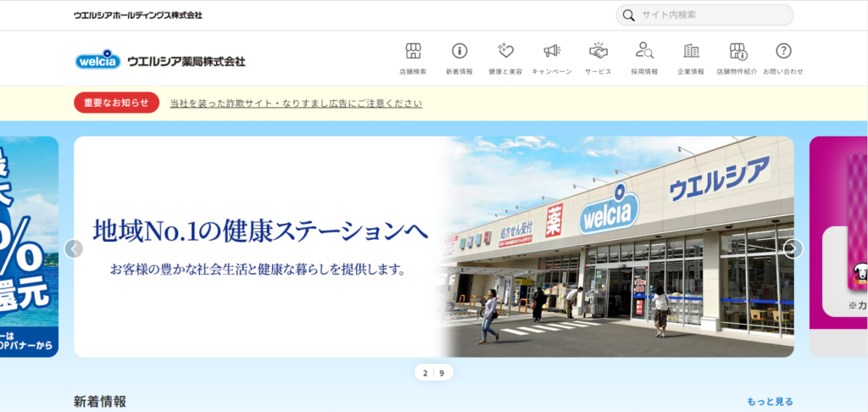Open ウエルシアホールディングス株式会社 link
Viewport: 868px width, 412px height.
[138, 15]
